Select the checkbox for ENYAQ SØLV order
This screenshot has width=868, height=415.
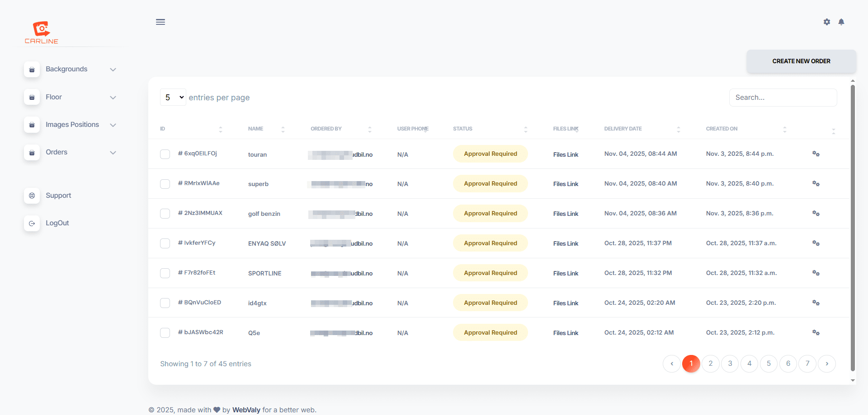tap(165, 243)
